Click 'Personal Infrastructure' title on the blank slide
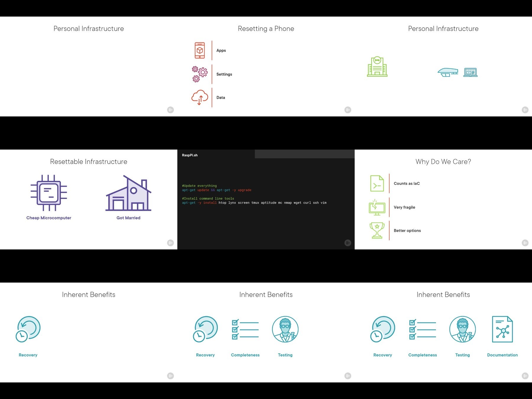Screen dimensions: 532x399 point(89,29)
